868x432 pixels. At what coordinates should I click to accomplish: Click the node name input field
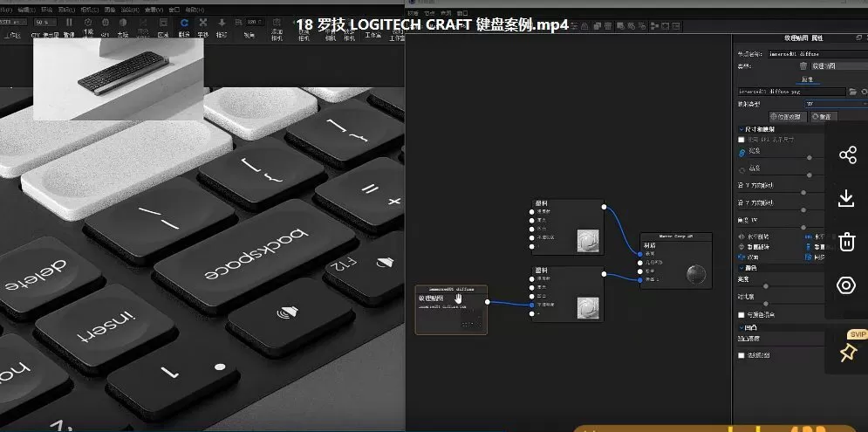tap(817, 54)
